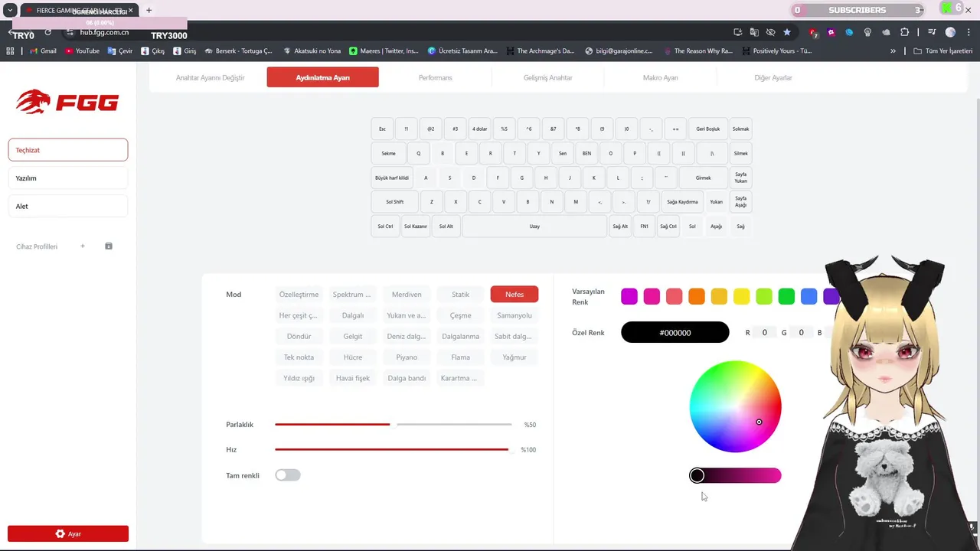The image size is (980, 551).
Task: Expand the bookmarks bar overflow chevron
Action: tap(893, 51)
